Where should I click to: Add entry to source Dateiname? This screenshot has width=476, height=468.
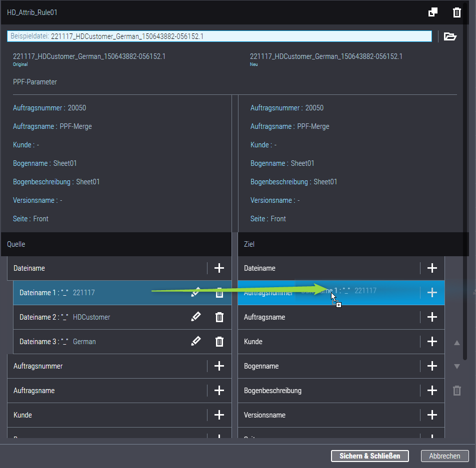pyautogui.click(x=219, y=268)
